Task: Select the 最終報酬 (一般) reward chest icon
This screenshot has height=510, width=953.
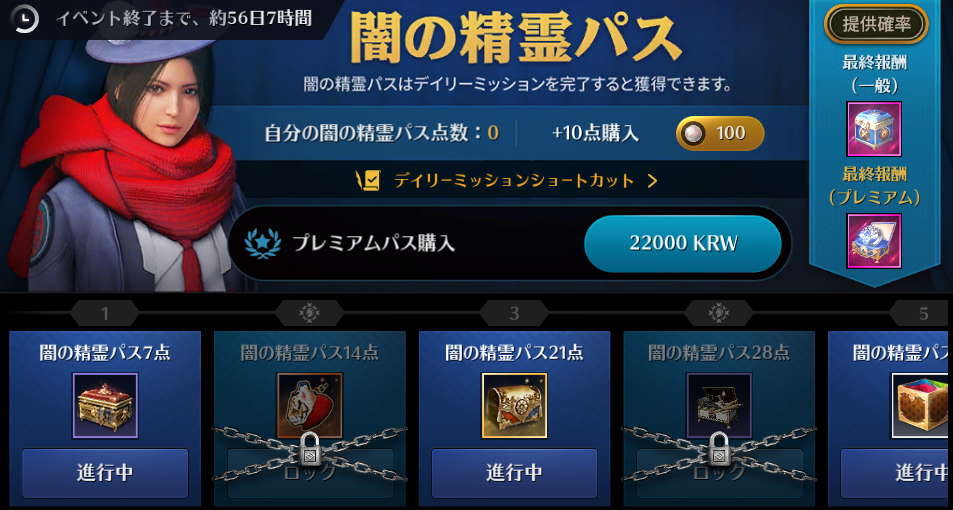Action: click(874, 129)
